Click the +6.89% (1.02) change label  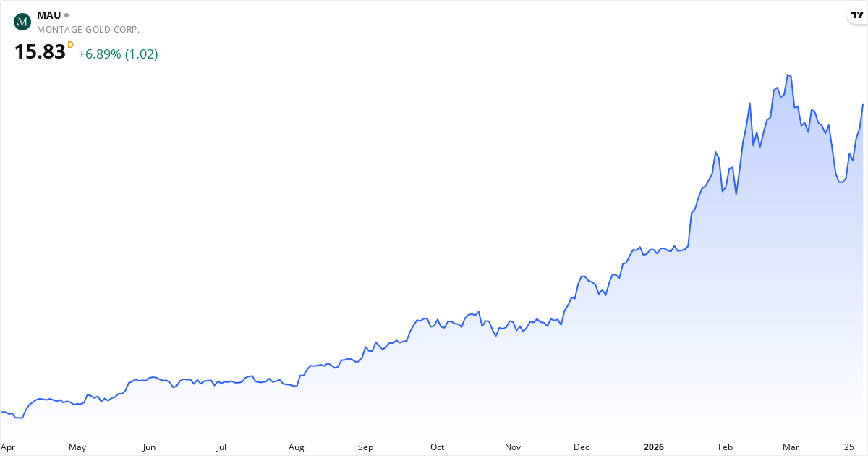(x=118, y=54)
